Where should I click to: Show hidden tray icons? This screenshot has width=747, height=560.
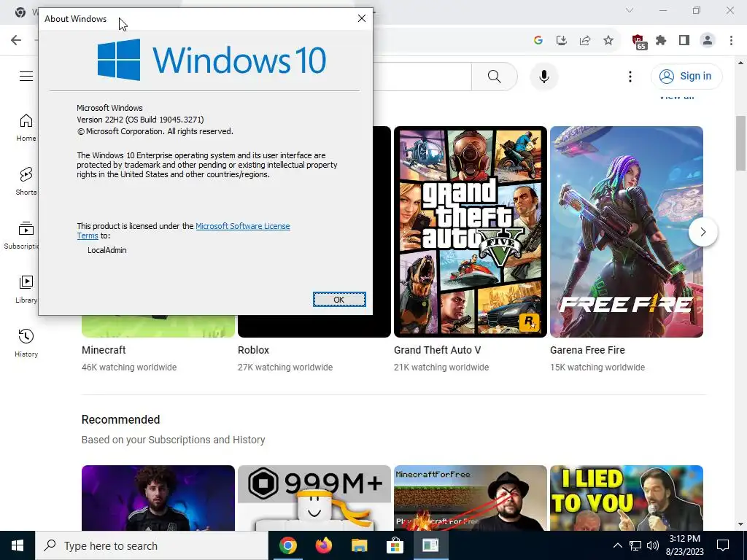(617, 545)
